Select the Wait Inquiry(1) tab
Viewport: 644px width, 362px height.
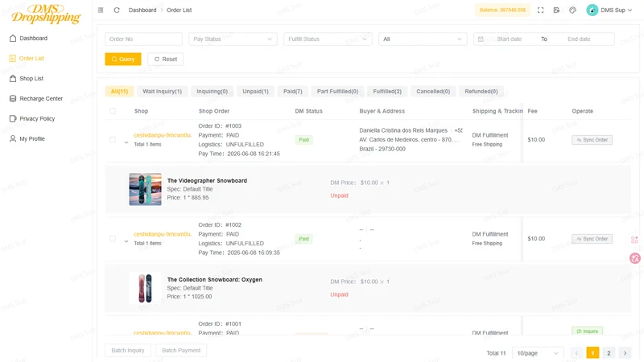tap(163, 91)
